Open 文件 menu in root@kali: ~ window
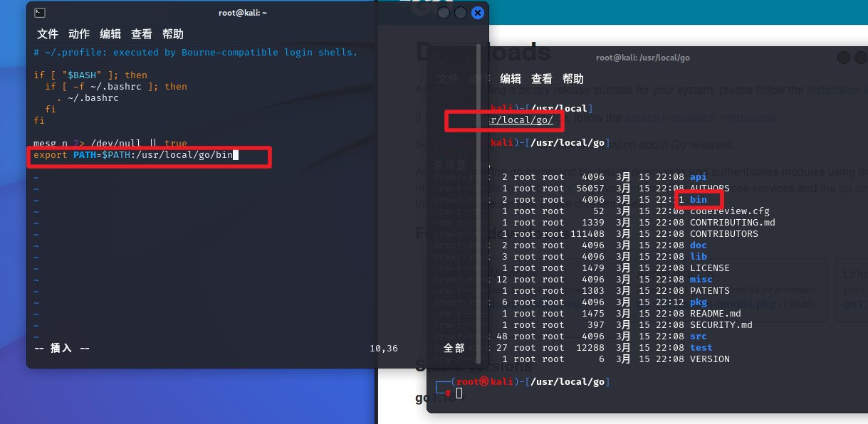Viewport: 868px width, 424px height. tap(48, 34)
